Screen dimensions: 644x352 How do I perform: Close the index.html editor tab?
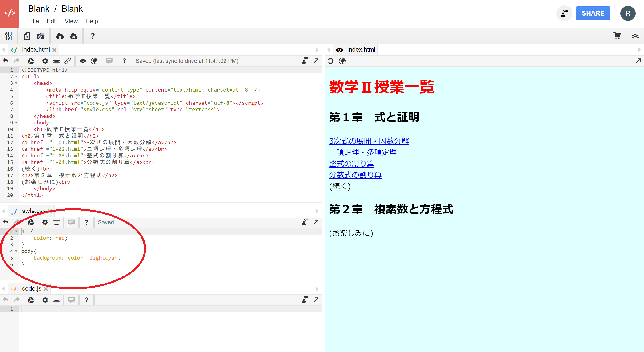point(54,50)
